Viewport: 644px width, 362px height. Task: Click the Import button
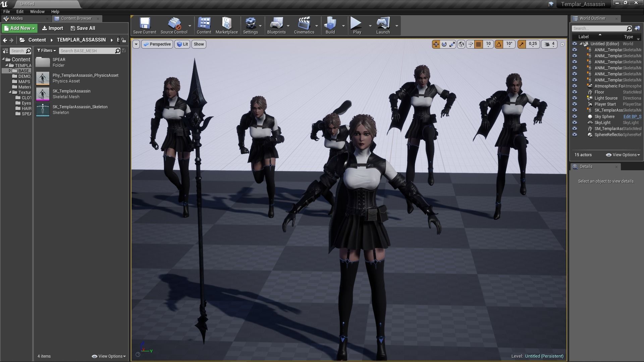pyautogui.click(x=53, y=28)
